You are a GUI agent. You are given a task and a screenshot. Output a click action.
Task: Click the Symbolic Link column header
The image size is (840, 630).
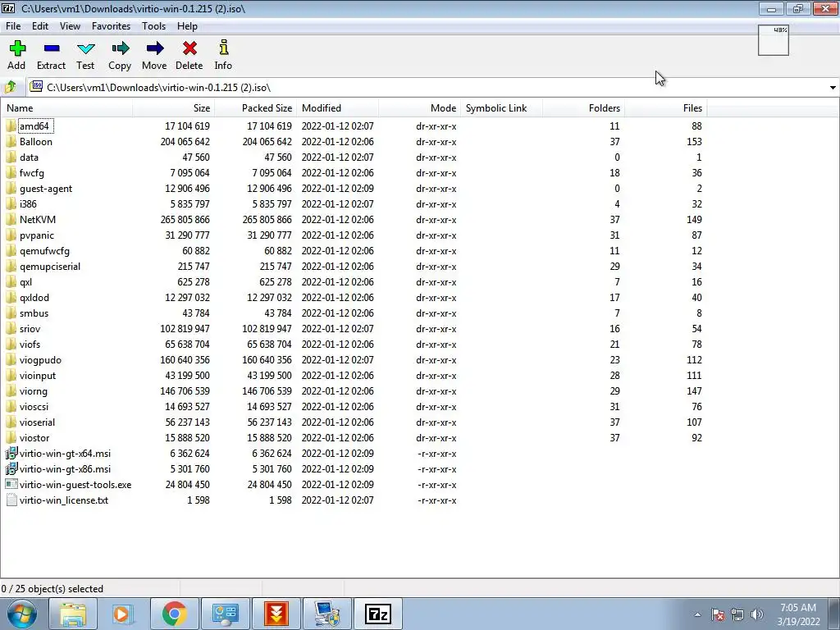coord(501,108)
